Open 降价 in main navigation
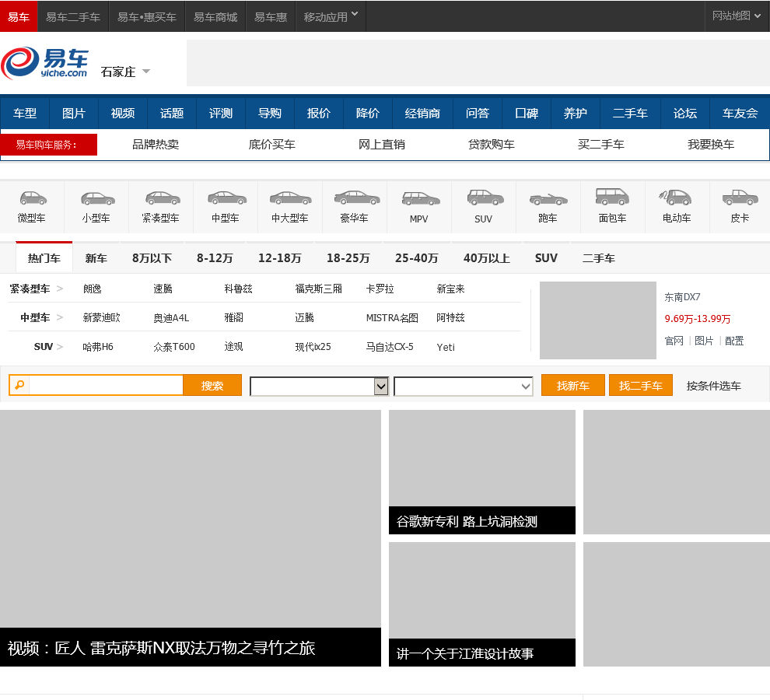Image resolution: width=770 pixels, height=700 pixels. 368,114
